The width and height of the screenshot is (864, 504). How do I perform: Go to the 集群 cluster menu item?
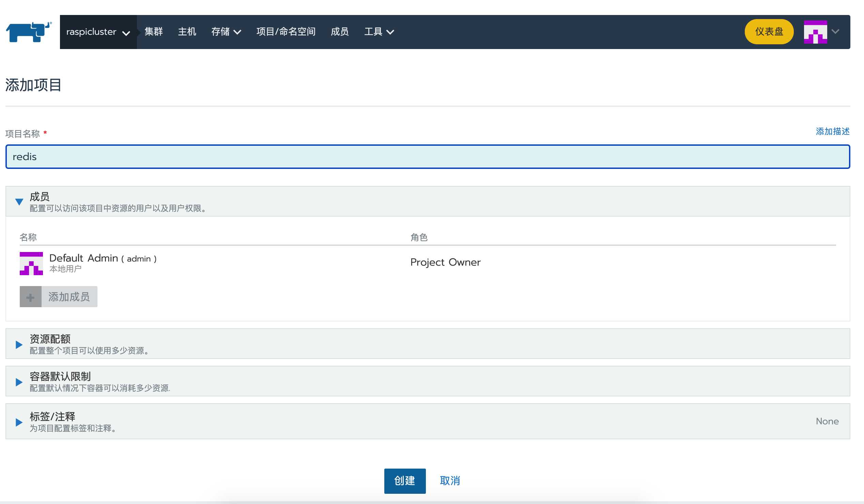pyautogui.click(x=153, y=32)
